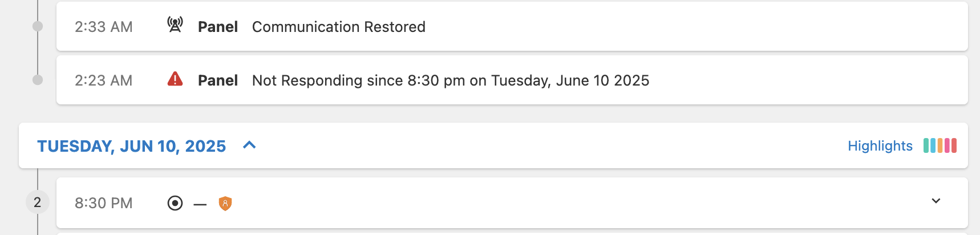Click the circular target icon at 8:30 PM
The width and height of the screenshot is (980, 235).
175,203
